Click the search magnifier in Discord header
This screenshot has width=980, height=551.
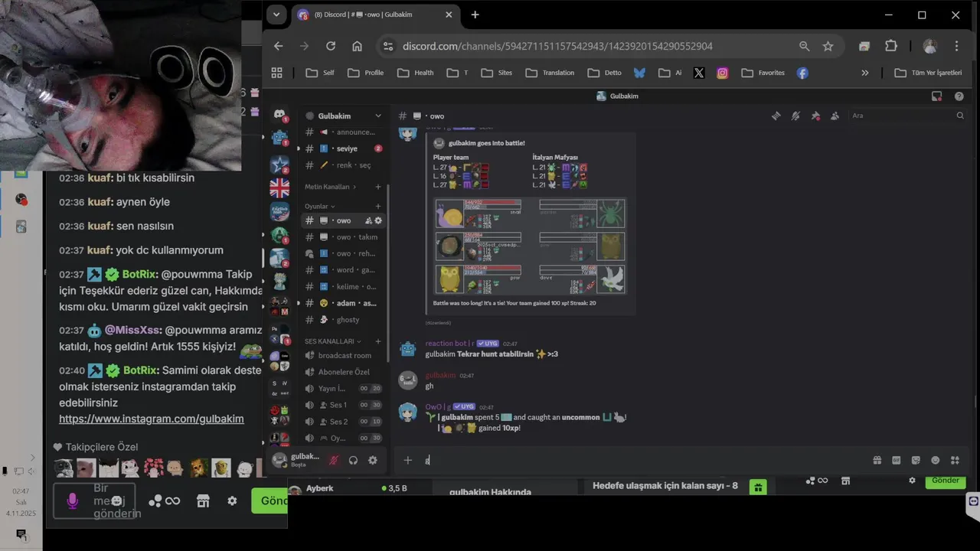coord(960,116)
